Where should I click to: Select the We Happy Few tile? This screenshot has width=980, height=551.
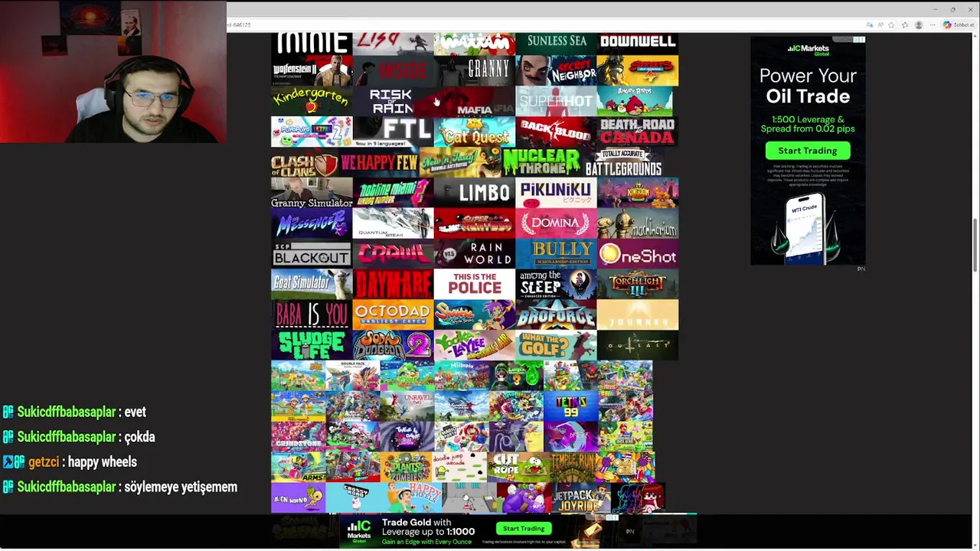(x=379, y=163)
